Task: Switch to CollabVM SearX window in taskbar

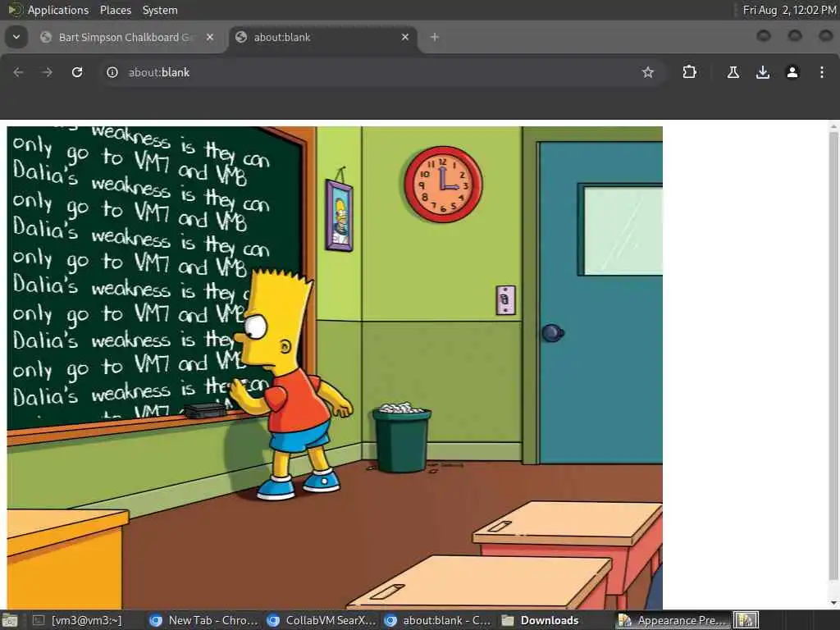Action: click(x=322, y=620)
